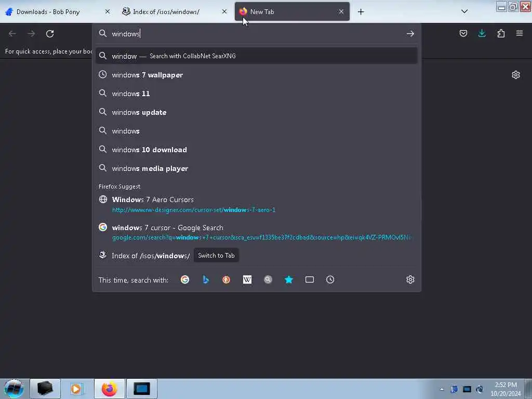Select windows 10 download suggestion
The height and width of the screenshot is (399, 532).
(257, 149)
